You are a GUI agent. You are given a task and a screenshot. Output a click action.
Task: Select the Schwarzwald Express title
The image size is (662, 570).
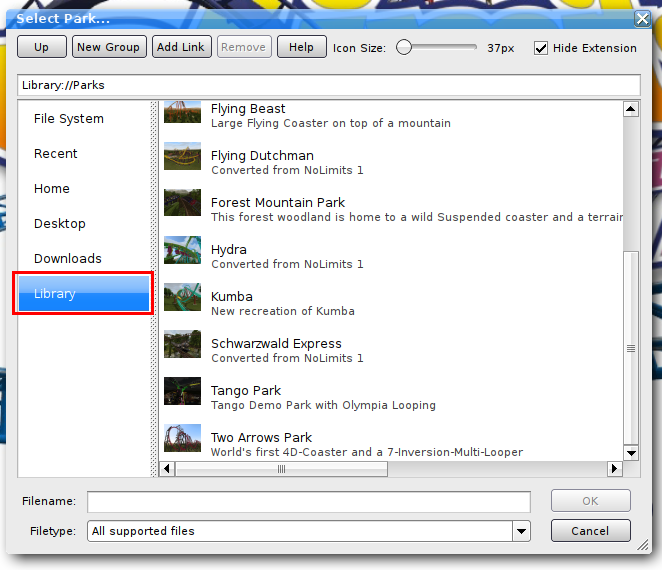pyautogui.click(x=276, y=344)
